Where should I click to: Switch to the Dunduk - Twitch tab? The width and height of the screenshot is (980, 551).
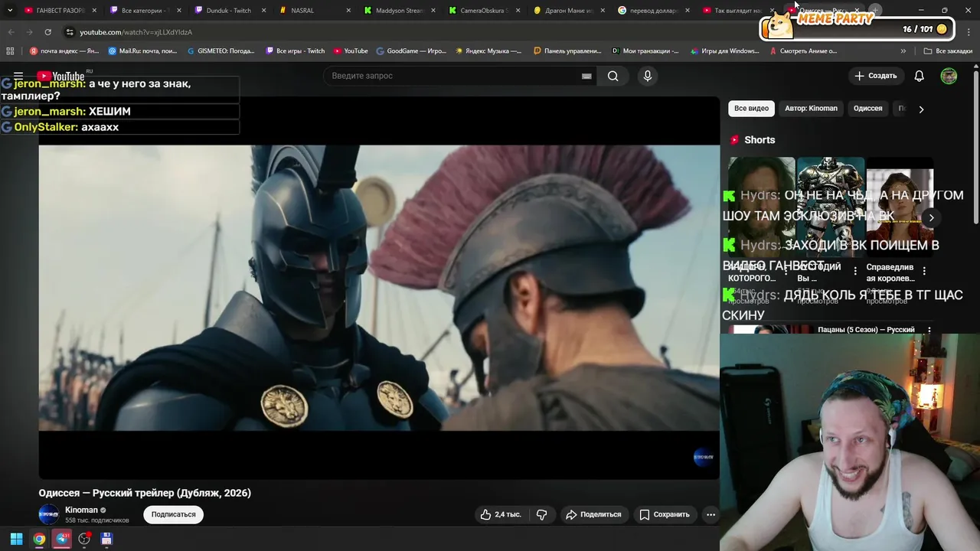click(228, 10)
